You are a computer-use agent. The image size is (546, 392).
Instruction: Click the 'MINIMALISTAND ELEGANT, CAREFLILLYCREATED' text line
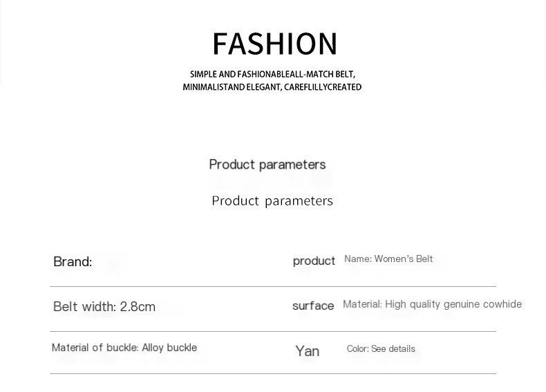[x=272, y=87]
